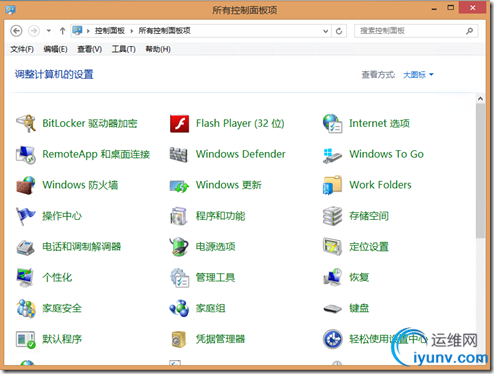
Task: Click the 家庭组 homegroup spheres icon
Action: click(x=179, y=308)
